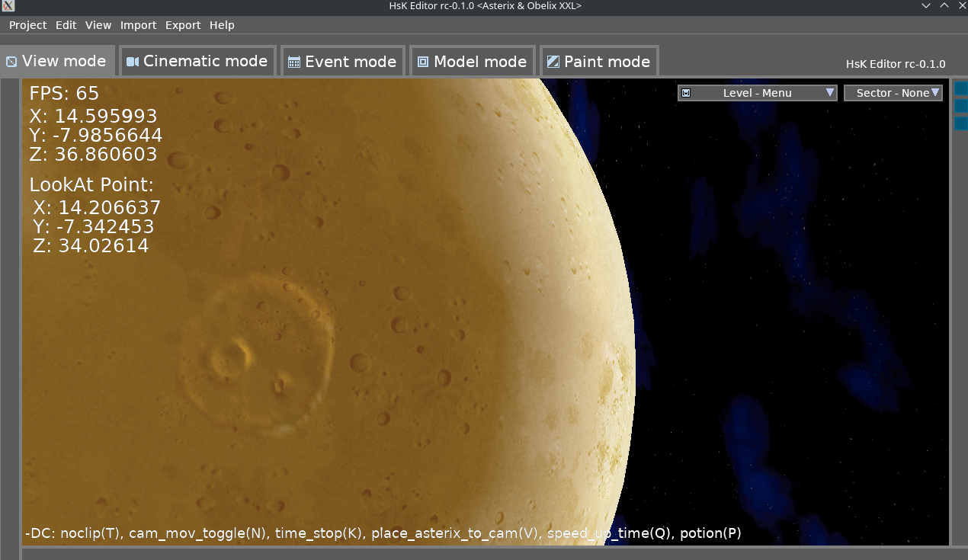
Task: Click the X window icon in title bar
Action: click(x=8, y=6)
